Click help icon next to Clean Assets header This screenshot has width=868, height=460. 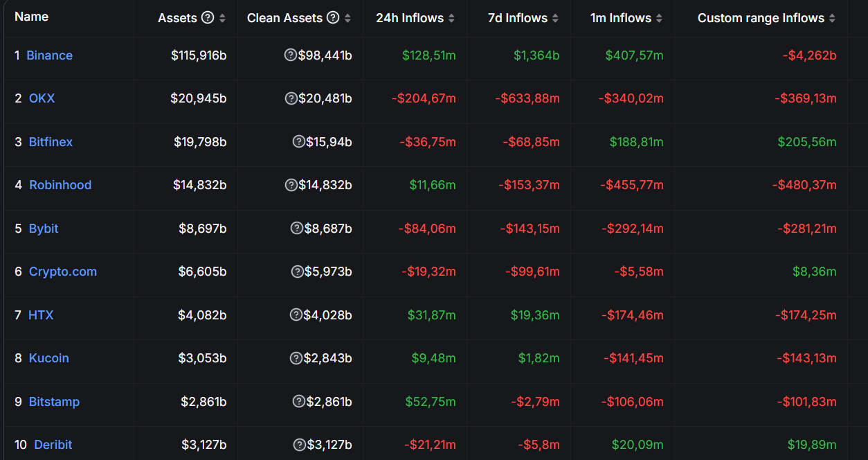pyautogui.click(x=333, y=18)
